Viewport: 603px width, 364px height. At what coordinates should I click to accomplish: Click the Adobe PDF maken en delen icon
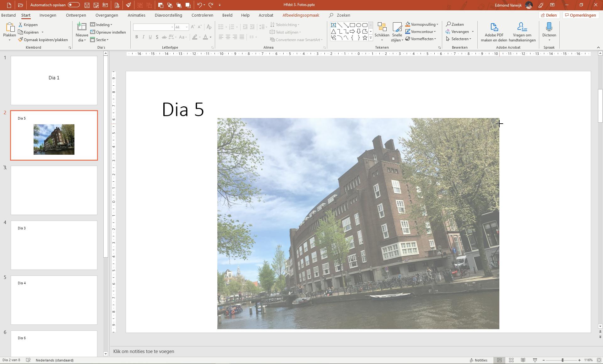(x=494, y=28)
